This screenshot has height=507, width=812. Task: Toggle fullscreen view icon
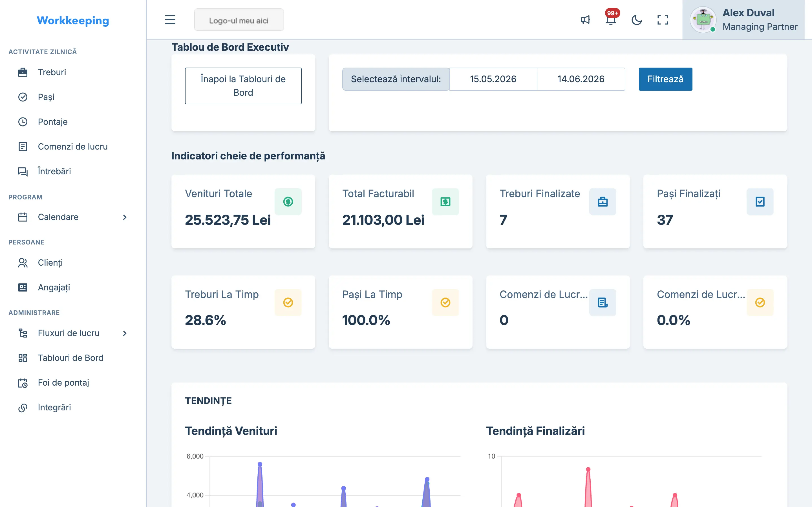pyautogui.click(x=662, y=20)
